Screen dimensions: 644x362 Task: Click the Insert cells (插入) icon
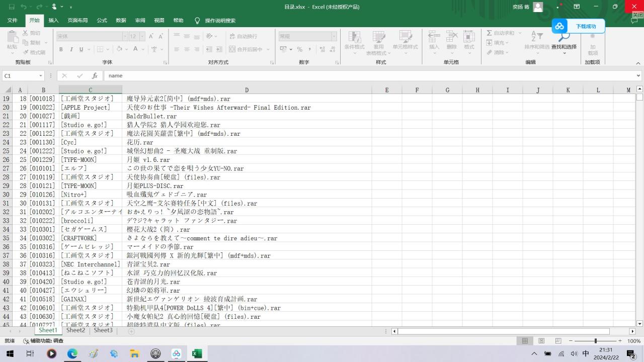(434, 37)
